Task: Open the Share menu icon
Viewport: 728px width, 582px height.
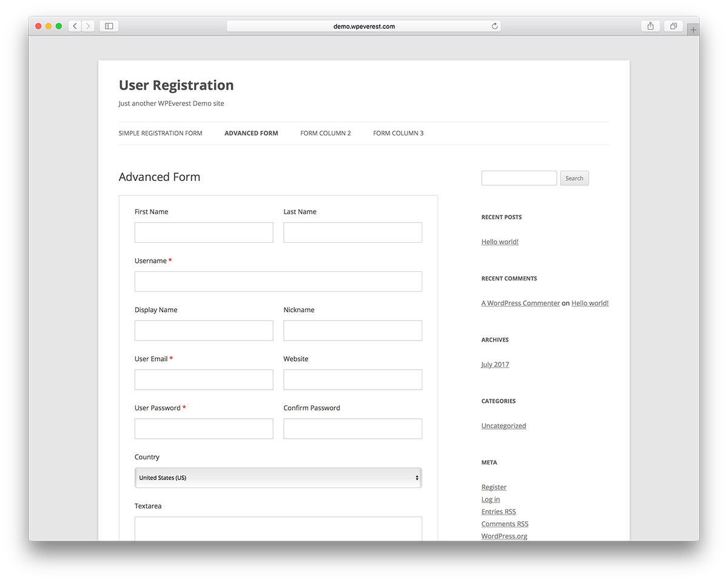Action: point(650,26)
